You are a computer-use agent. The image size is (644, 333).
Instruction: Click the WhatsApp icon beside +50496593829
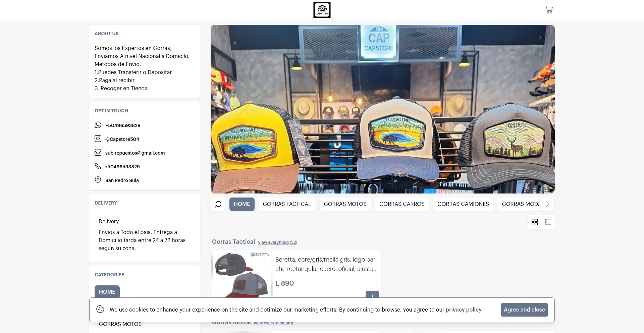(98, 125)
